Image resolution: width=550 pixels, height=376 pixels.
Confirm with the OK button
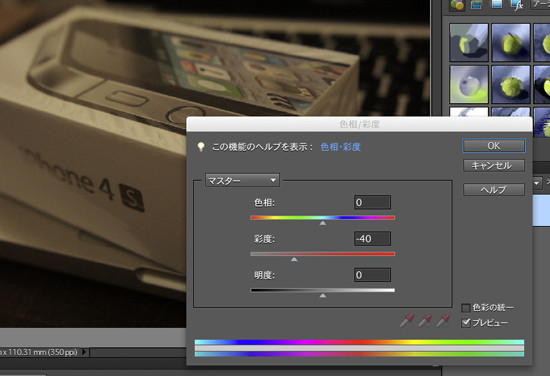pyautogui.click(x=494, y=146)
